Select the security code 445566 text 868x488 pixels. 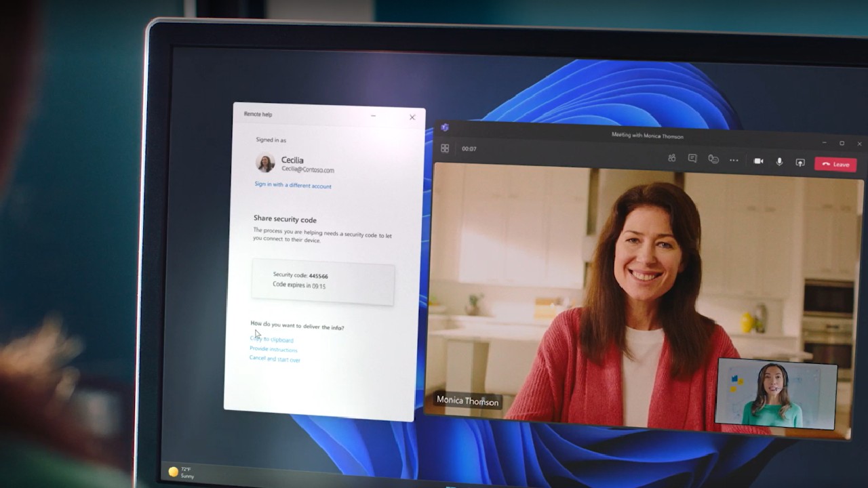point(318,276)
